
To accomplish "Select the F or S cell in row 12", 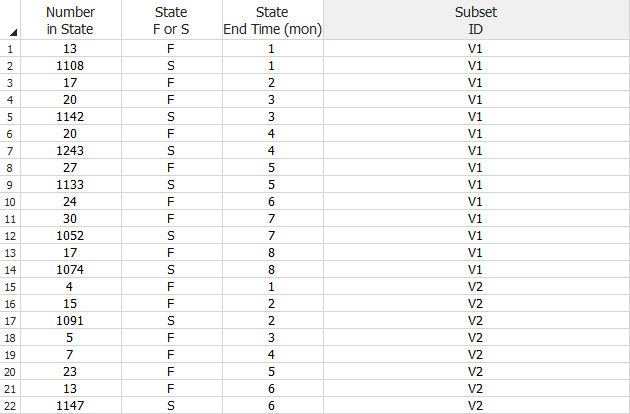I will click(171, 236).
